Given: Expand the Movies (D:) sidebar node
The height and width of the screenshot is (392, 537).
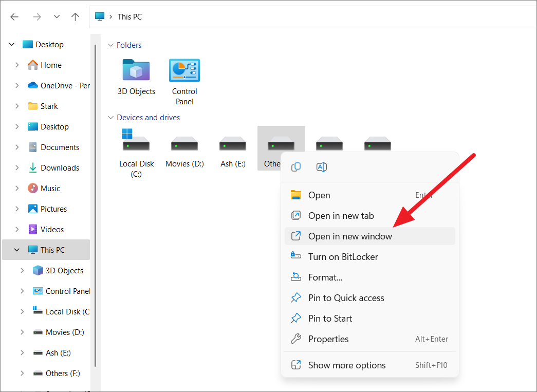Looking at the screenshot, I should click(22, 332).
